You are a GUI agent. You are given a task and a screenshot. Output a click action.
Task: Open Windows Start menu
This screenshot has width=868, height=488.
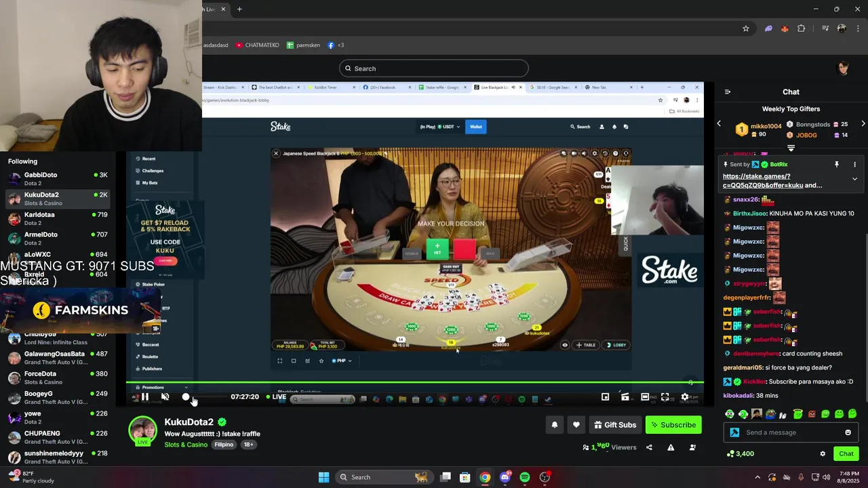pyautogui.click(x=323, y=477)
